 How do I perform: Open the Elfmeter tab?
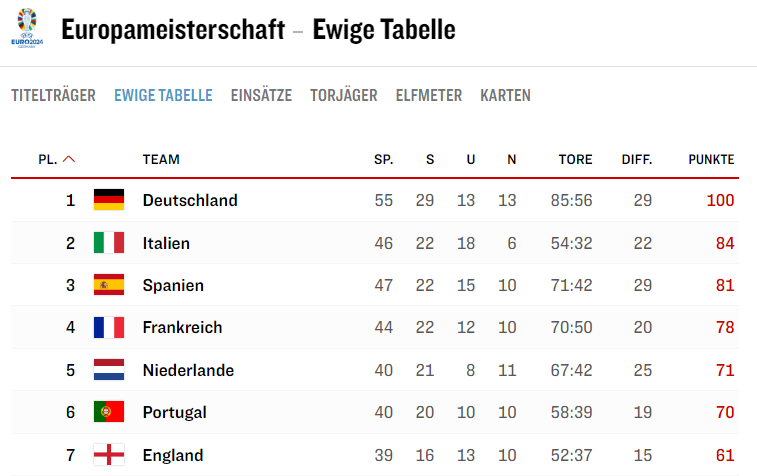coord(429,96)
